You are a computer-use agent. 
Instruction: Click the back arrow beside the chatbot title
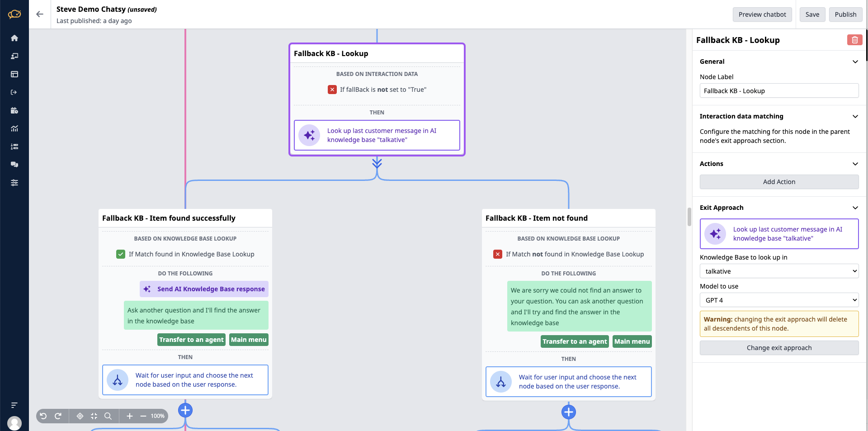click(40, 14)
